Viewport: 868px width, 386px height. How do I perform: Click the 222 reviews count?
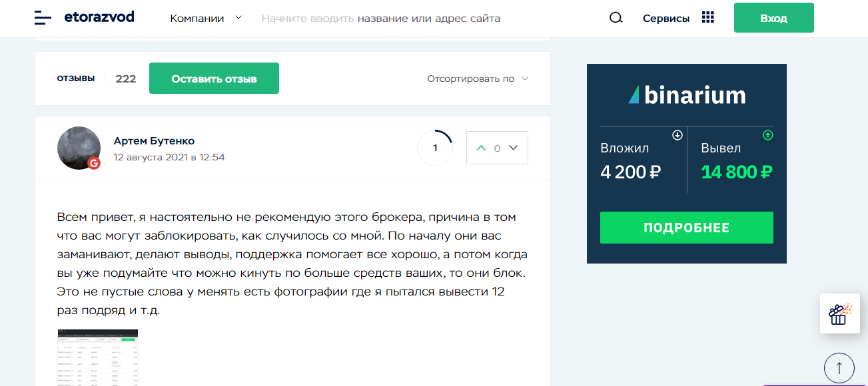125,79
